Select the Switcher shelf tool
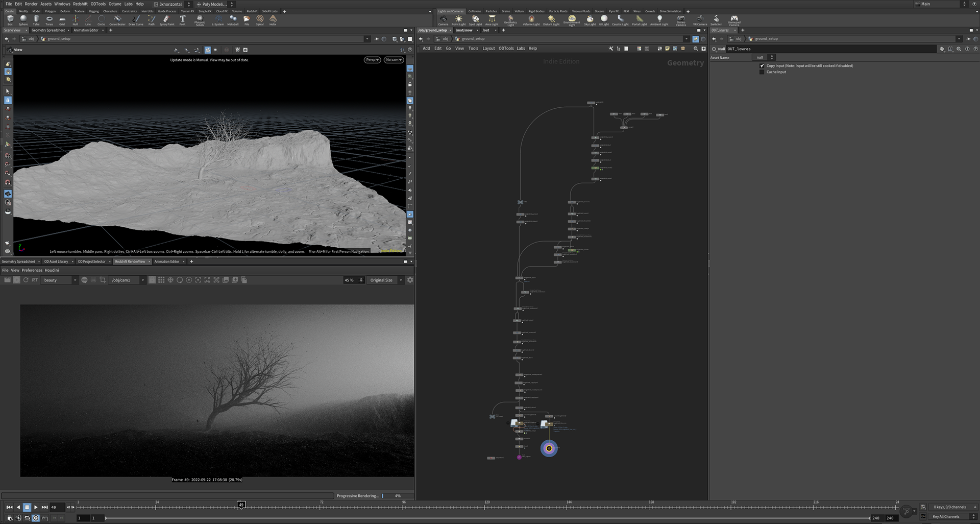The height and width of the screenshot is (524, 980). point(716,20)
